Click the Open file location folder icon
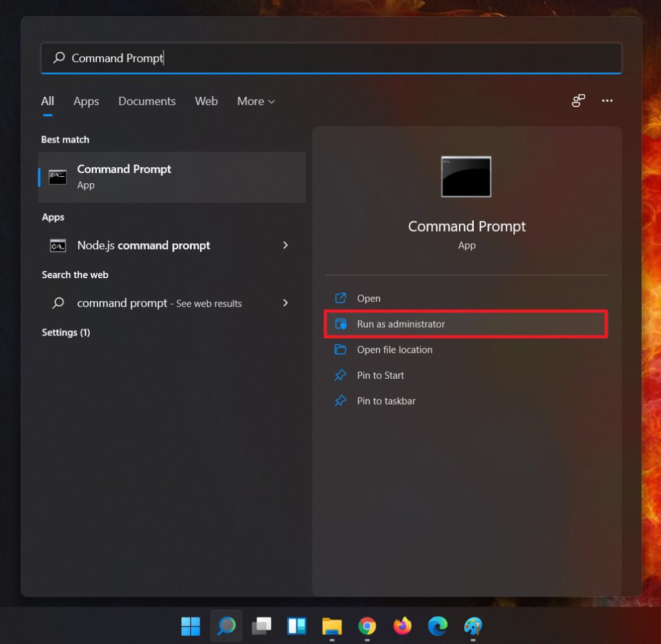This screenshot has width=661, height=644. click(x=340, y=349)
